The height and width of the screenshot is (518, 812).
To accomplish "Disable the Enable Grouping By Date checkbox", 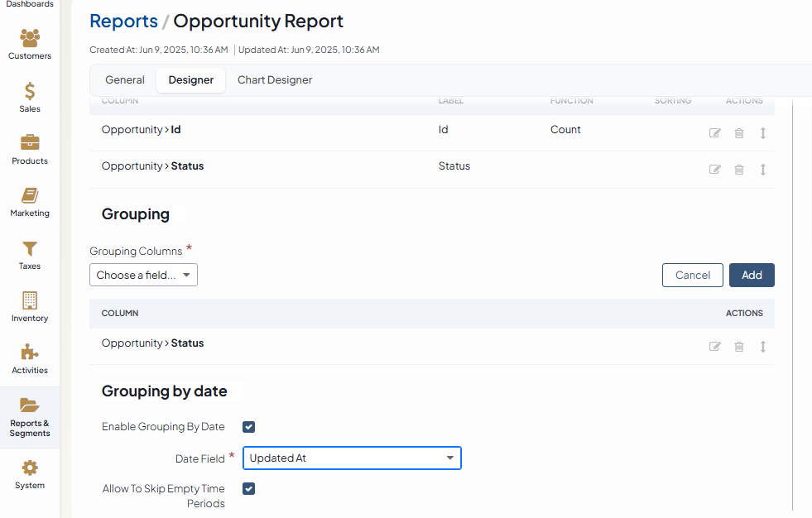I will coord(248,427).
